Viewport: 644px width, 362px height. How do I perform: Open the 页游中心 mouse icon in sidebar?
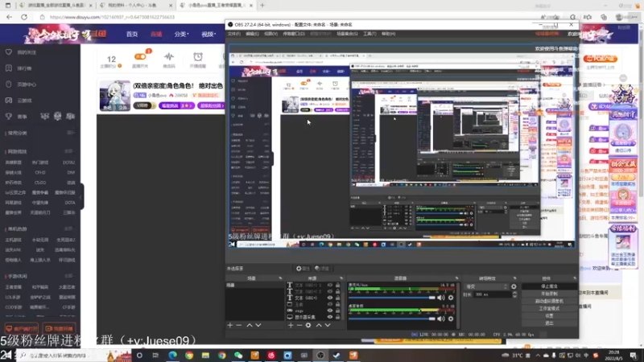pyautogui.click(x=9, y=84)
